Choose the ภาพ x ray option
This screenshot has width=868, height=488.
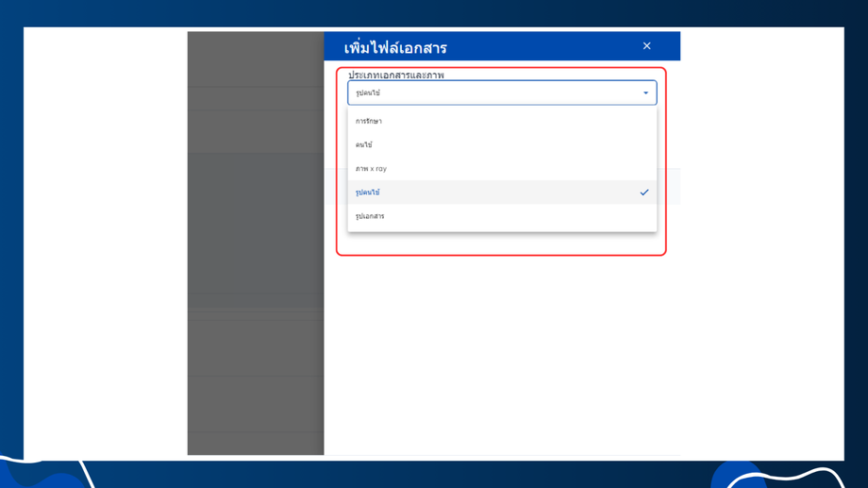pos(502,168)
